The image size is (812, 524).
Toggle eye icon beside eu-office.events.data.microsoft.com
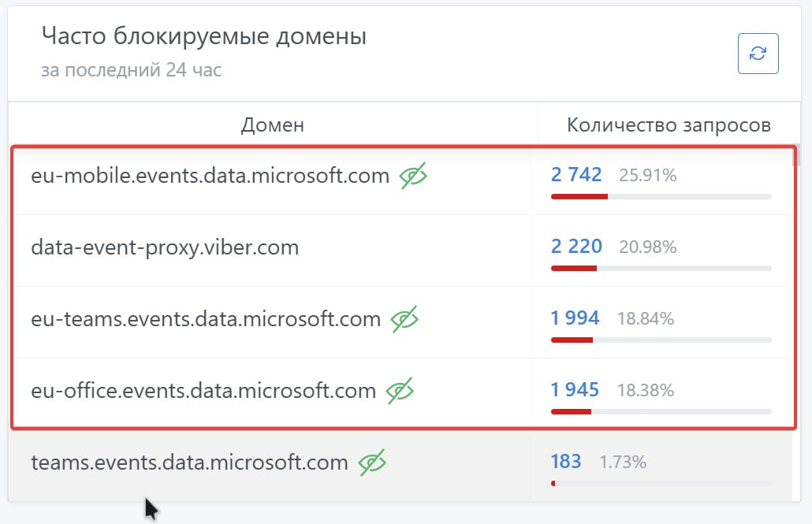click(x=400, y=390)
